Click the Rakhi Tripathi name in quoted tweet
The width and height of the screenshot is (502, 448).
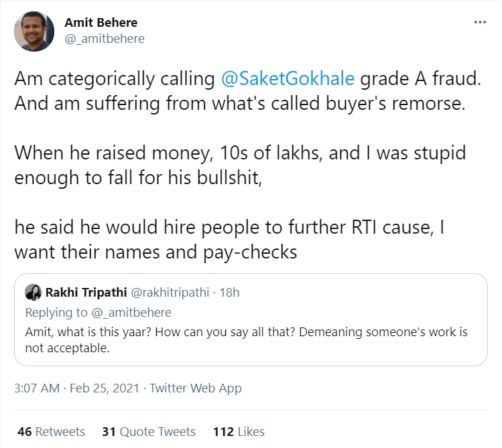84,293
